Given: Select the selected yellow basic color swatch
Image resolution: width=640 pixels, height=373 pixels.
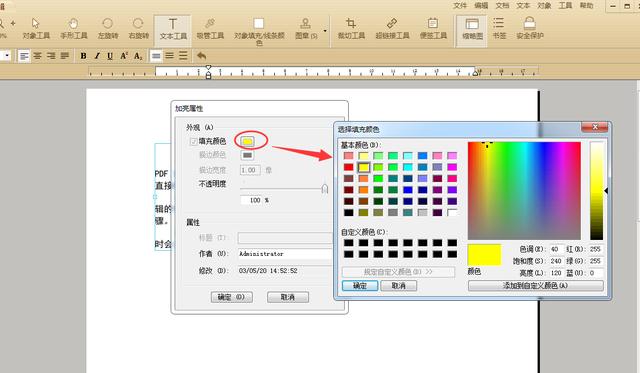Looking at the screenshot, I should click(363, 167).
